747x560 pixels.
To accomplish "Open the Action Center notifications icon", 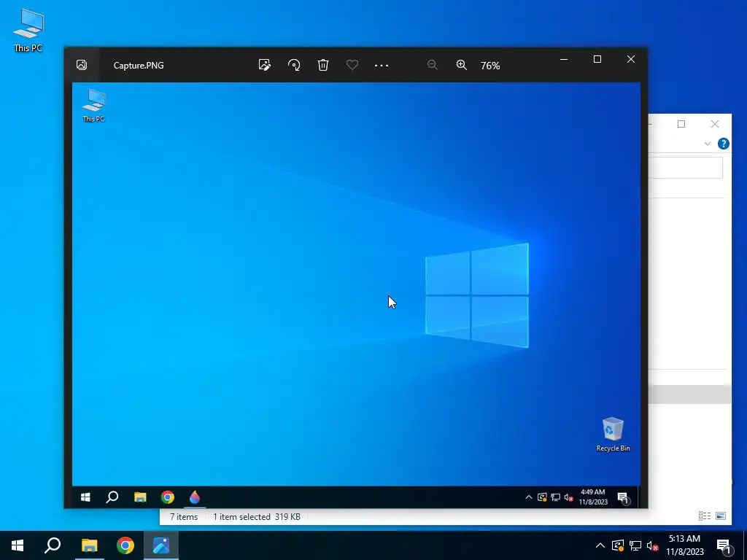I will 724,545.
